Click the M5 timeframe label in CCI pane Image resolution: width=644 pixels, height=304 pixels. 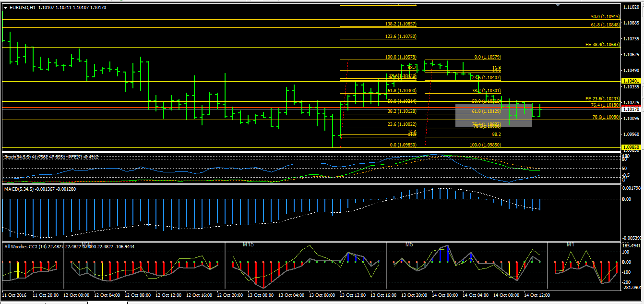(x=409, y=244)
